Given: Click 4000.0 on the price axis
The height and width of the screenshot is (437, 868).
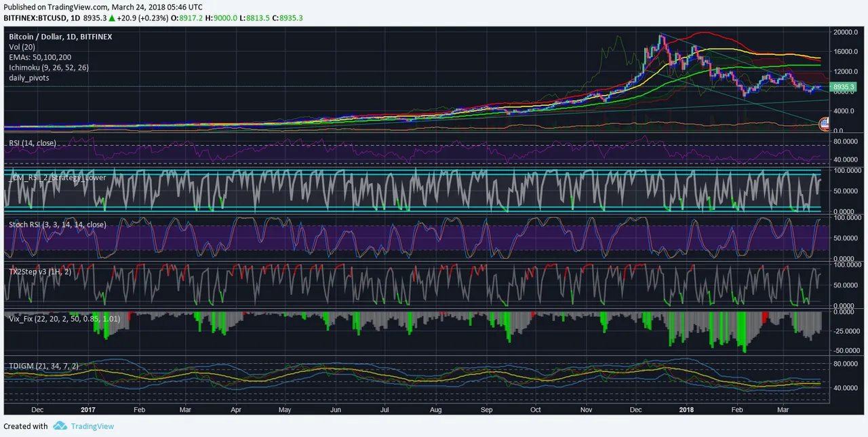Looking at the screenshot, I should pyautogui.click(x=845, y=111).
